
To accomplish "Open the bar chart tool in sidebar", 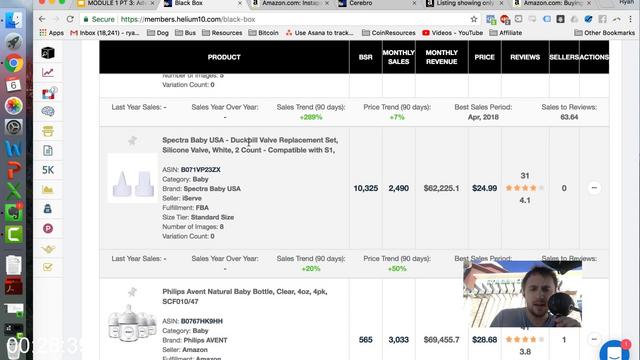I will click(x=48, y=189).
